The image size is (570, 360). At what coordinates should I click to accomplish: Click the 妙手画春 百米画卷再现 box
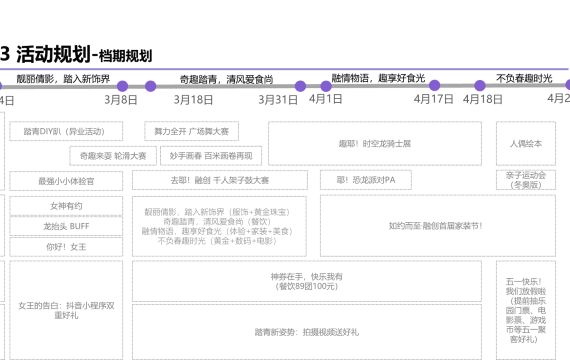pos(211,156)
